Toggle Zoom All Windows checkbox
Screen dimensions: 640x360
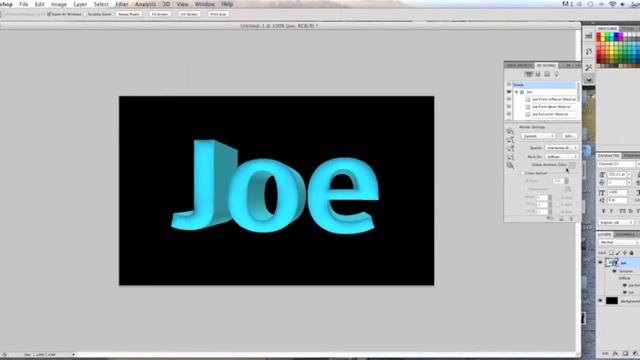pyautogui.click(x=49, y=14)
